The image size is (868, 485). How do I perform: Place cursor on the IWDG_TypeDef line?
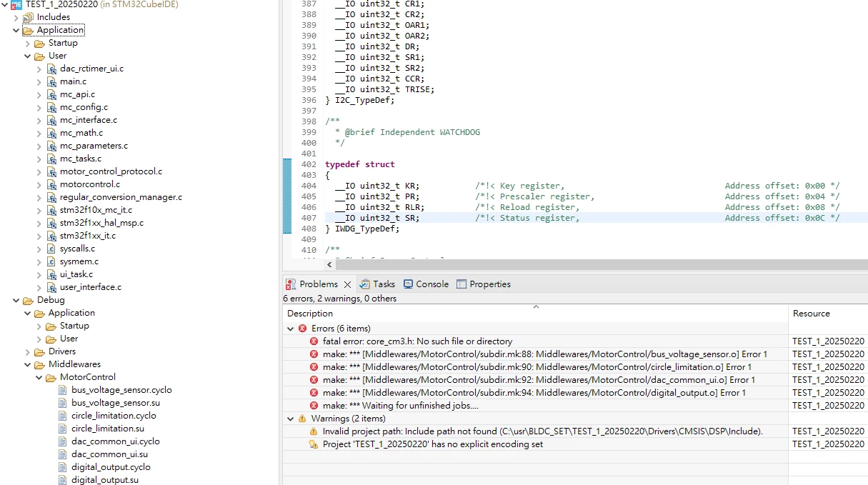[x=362, y=229]
